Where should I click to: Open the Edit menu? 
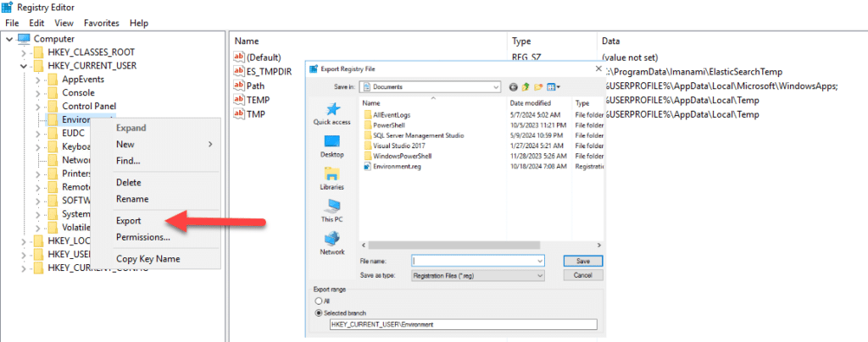36,23
